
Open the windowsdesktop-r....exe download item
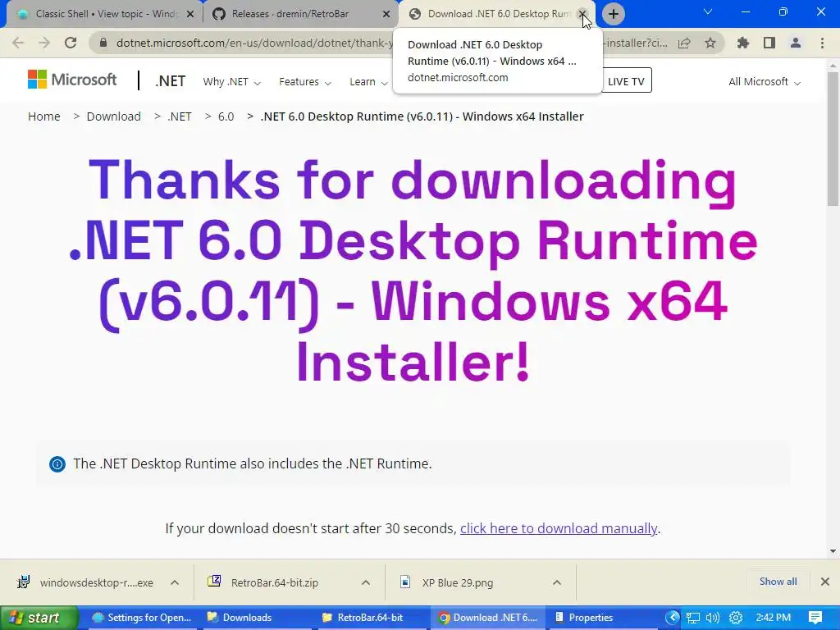(x=87, y=582)
